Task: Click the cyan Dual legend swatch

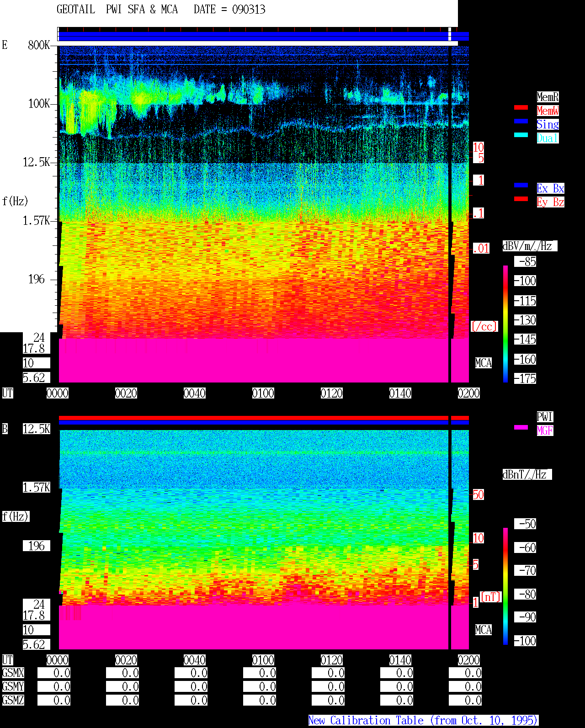Action: tap(521, 135)
